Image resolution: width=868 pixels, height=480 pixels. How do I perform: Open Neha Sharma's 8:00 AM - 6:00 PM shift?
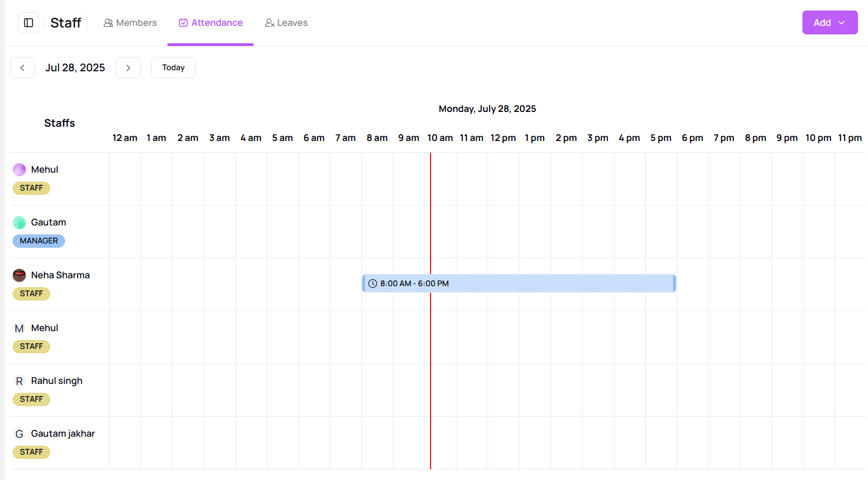(519, 284)
